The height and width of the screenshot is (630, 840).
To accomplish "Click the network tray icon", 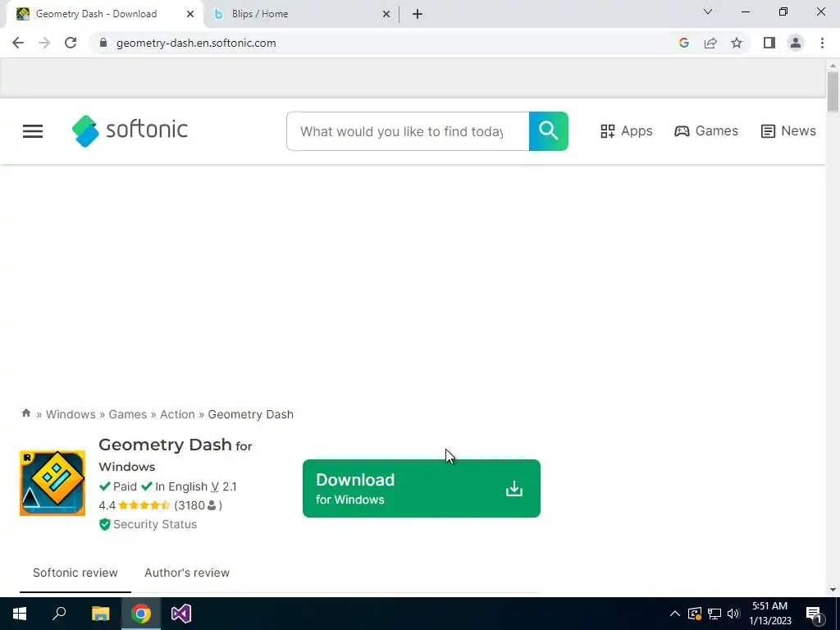I will 714,614.
